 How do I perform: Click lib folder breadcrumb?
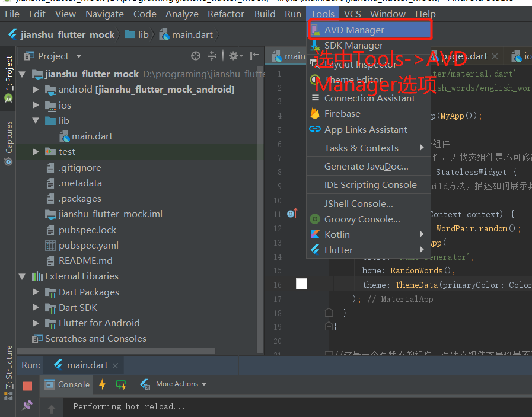point(137,34)
